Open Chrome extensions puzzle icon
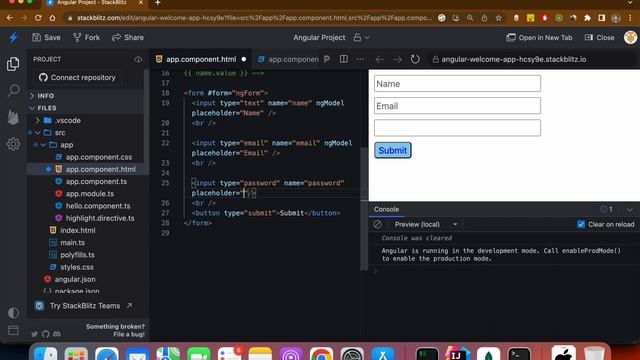 (x=587, y=18)
